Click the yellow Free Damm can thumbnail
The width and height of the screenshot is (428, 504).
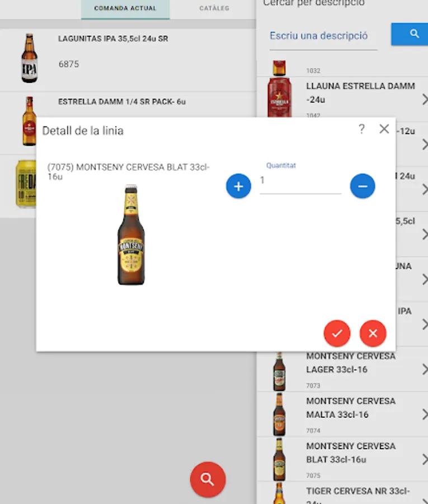click(26, 184)
